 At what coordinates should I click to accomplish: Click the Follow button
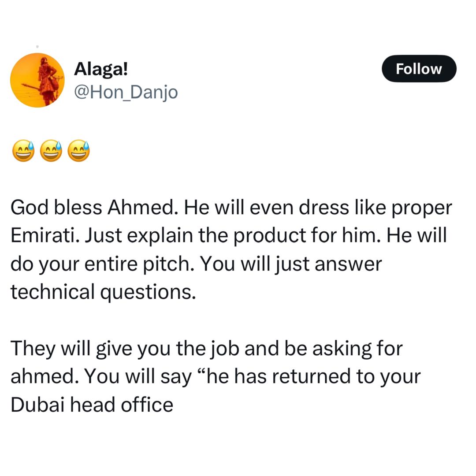[x=419, y=69]
